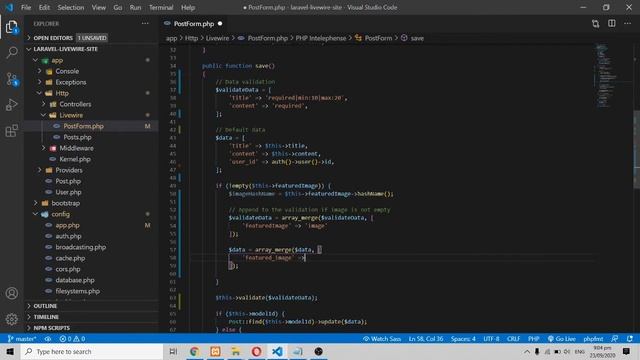Screen dimensions: 640x360
Task: Open the Accounts menu icon
Action: [x=12, y=293]
